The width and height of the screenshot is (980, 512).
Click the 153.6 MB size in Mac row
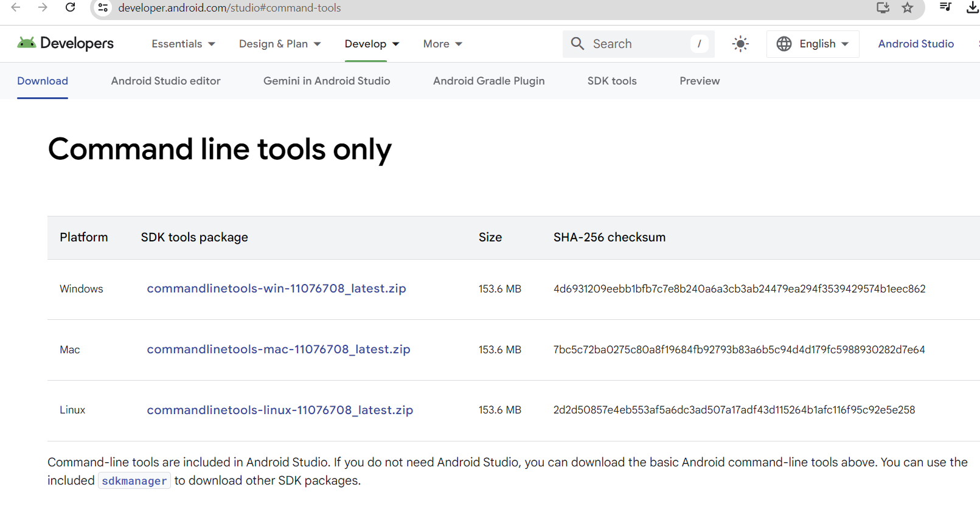(500, 350)
